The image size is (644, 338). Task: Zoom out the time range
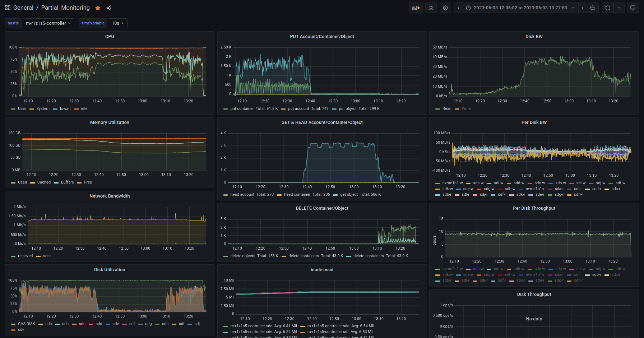click(x=593, y=8)
